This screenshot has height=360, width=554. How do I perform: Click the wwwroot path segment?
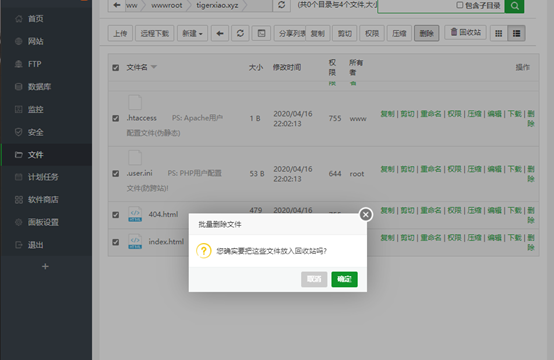[x=167, y=5]
